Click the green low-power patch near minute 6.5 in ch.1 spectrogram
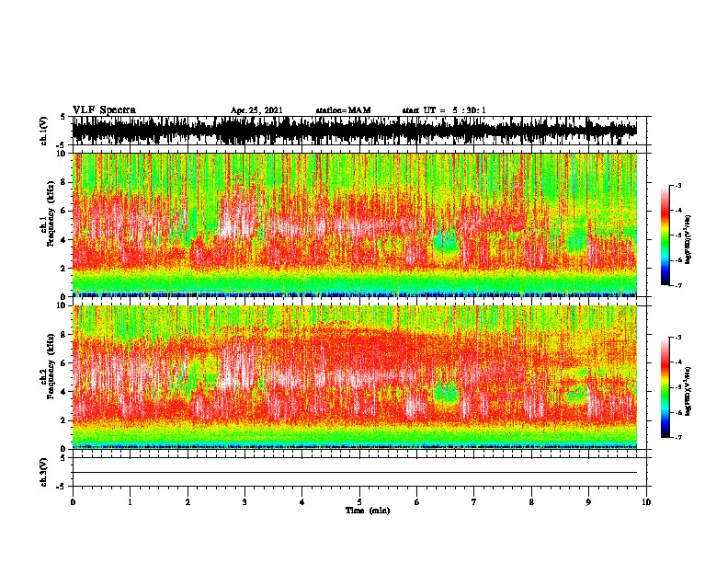The height and width of the screenshot is (563, 728). tap(446, 242)
